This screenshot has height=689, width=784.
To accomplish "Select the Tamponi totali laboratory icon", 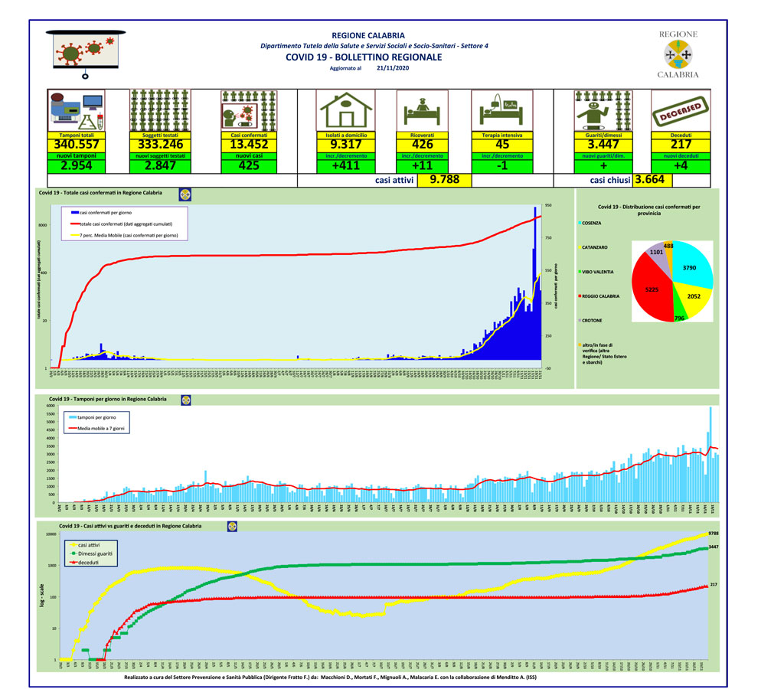I will 76,110.
